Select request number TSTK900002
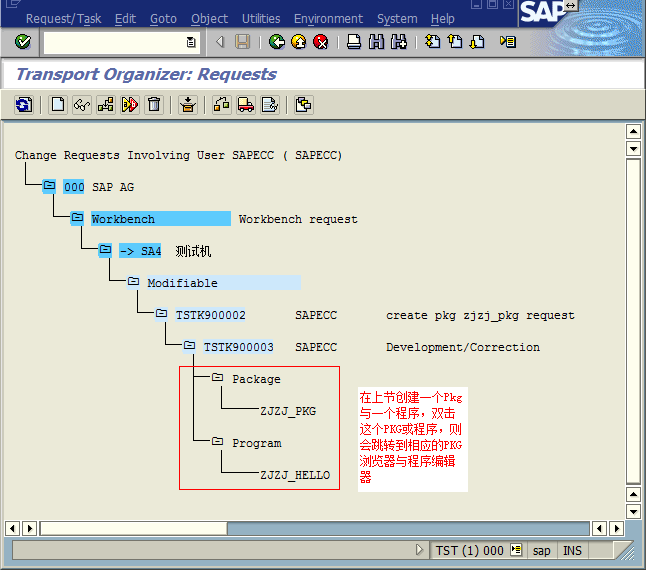Viewport: 646px width, 570px height. [x=211, y=315]
